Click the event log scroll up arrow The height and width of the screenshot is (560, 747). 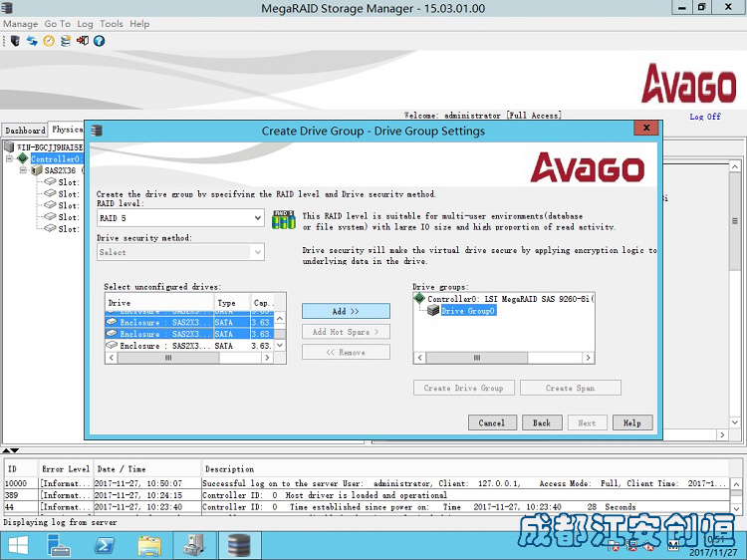coord(736,484)
